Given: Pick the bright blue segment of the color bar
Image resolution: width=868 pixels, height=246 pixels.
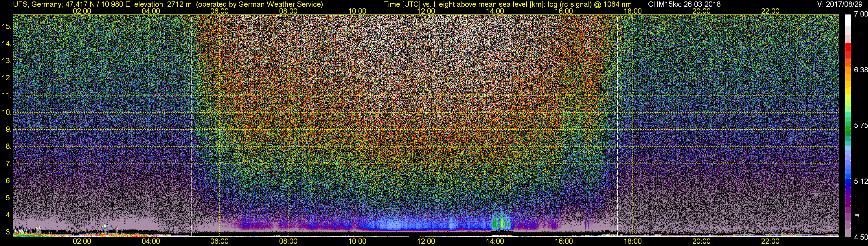Looking at the screenshot, I should [848, 177].
